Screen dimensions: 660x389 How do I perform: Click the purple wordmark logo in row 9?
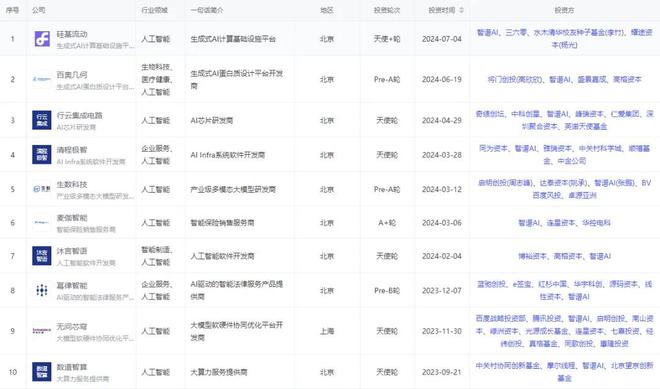tap(42, 330)
